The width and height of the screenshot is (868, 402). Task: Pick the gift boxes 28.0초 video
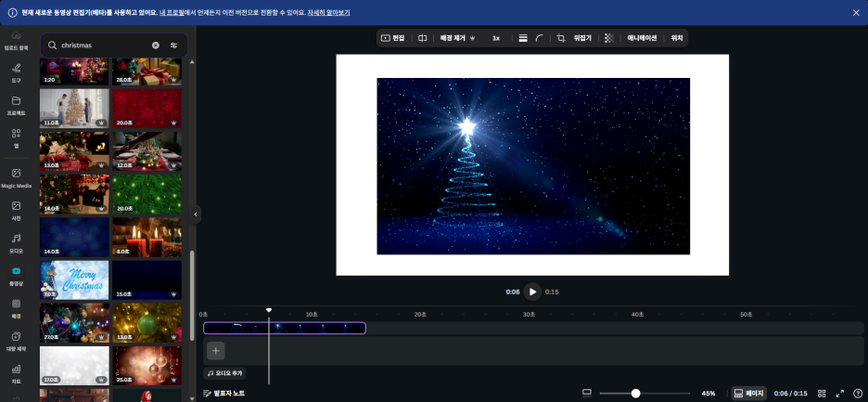(x=147, y=71)
